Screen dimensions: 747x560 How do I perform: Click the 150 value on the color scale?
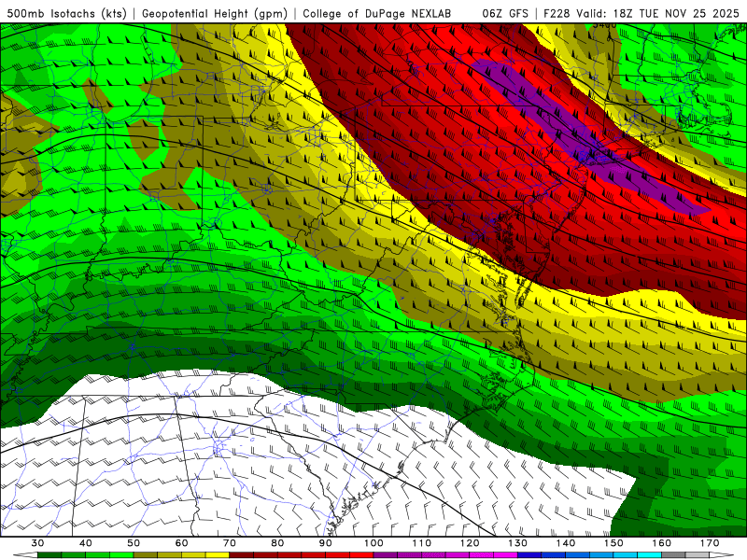tap(614, 543)
